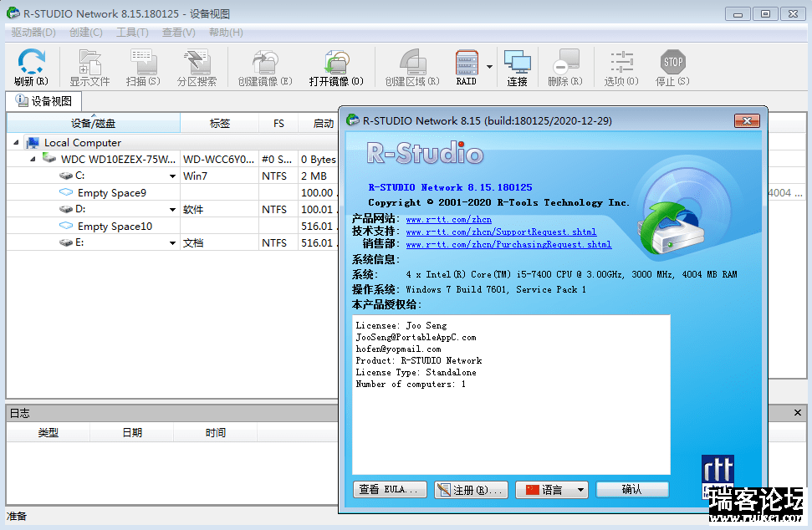Screen dimensions: 812x530
Task: Click the 文档 label cell in E: row
Action: click(220, 242)
